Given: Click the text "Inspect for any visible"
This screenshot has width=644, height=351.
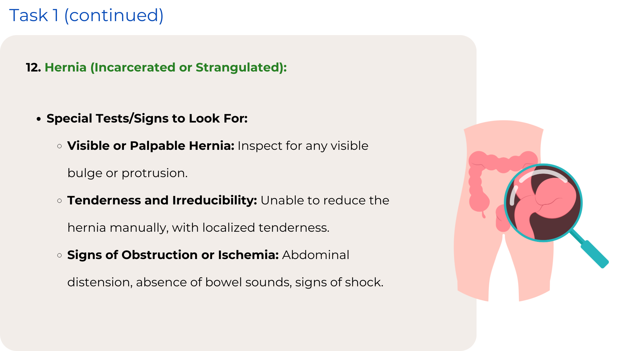Looking at the screenshot, I should click(x=303, y=146).
